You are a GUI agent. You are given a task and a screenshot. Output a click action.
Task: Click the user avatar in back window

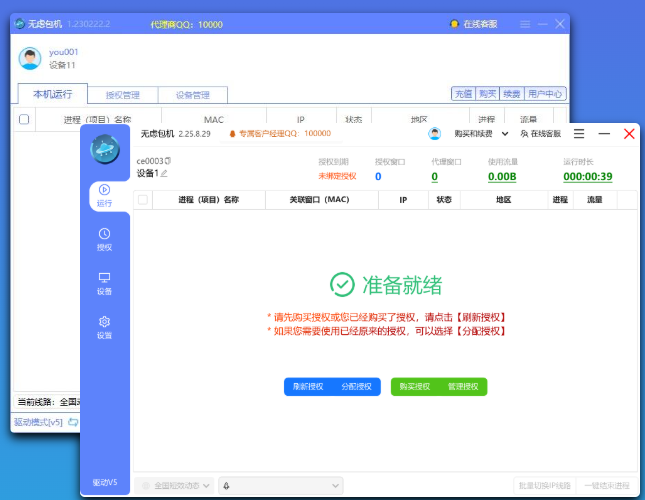pyautogui.click(x=30, y=58)
